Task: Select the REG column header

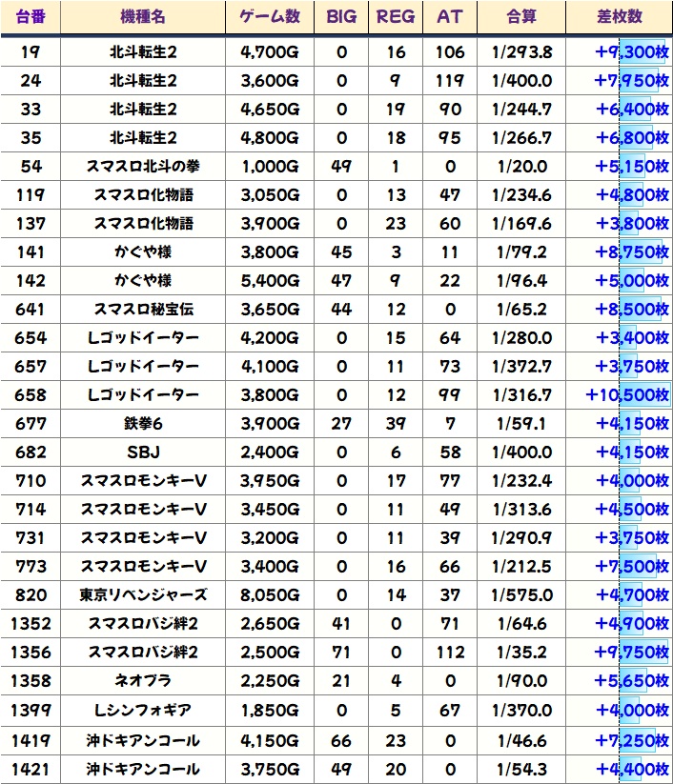Action: point(396,17)
